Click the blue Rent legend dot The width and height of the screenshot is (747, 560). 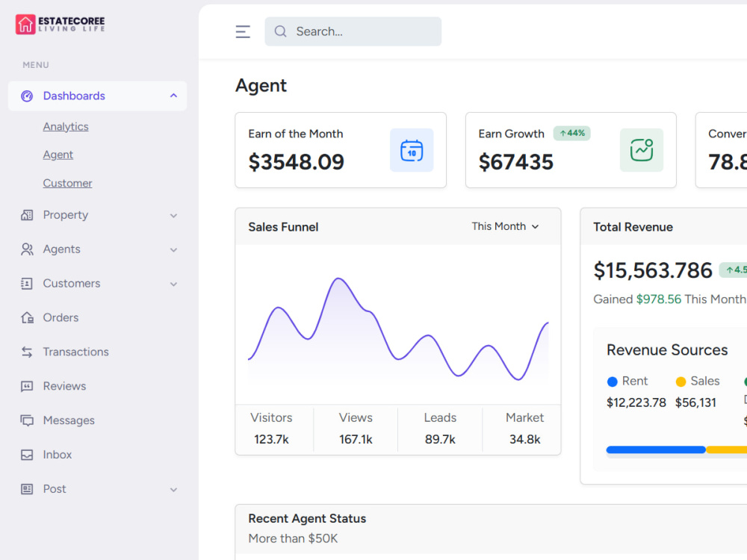pos(613,382)
